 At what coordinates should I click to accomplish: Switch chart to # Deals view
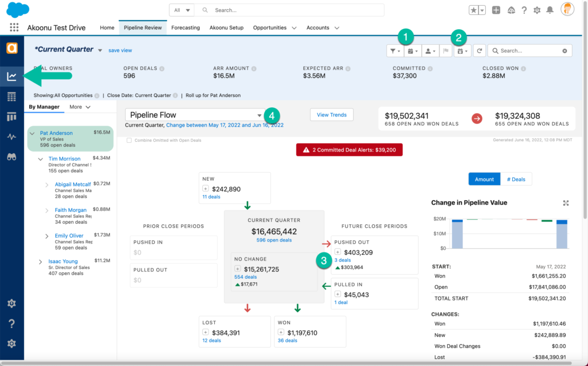pos(516,179)
